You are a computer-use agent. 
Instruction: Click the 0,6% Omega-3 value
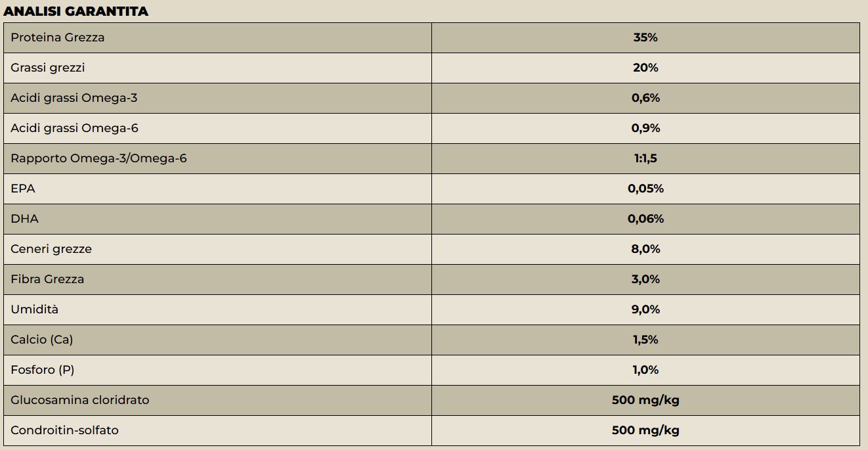pos(645,98)
